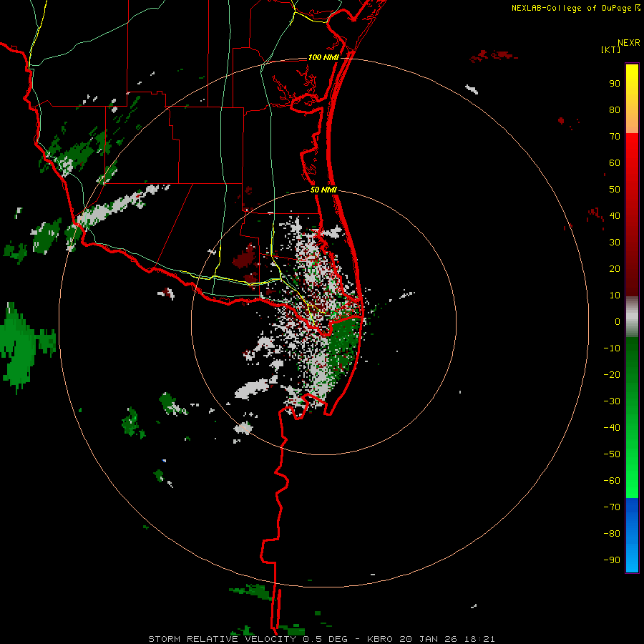Click the 80 value on the velocity scale

615,110
